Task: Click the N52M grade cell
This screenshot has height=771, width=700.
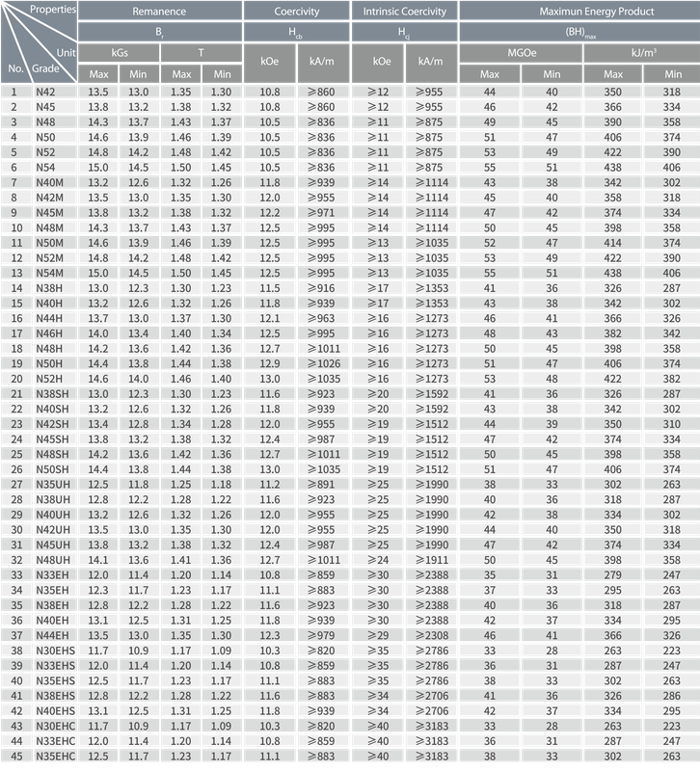Action: (49, 257)
